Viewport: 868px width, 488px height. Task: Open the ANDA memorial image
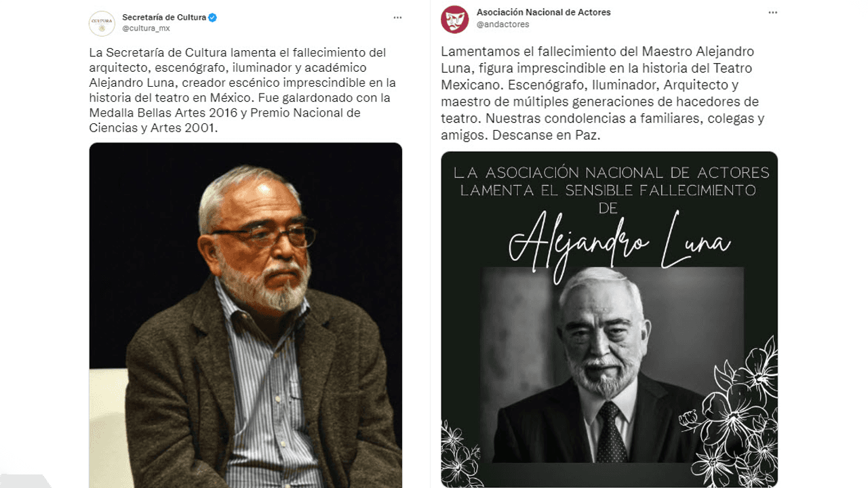point(609,319)
